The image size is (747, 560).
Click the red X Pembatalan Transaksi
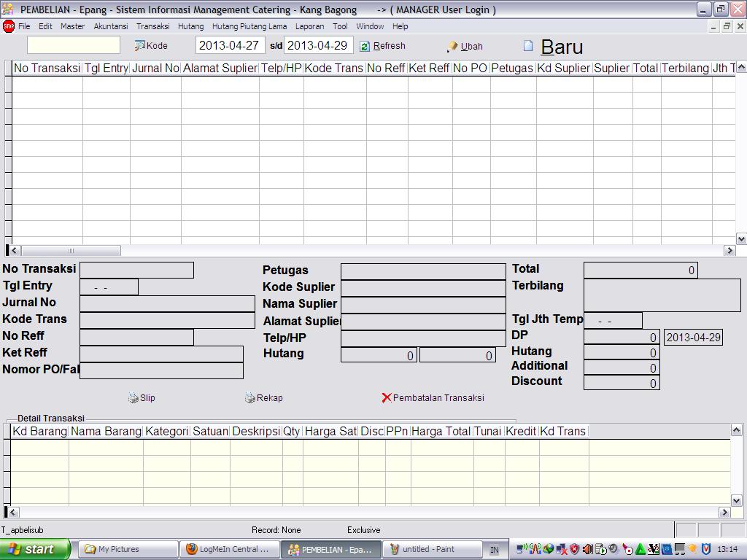[x=387, y=398]
